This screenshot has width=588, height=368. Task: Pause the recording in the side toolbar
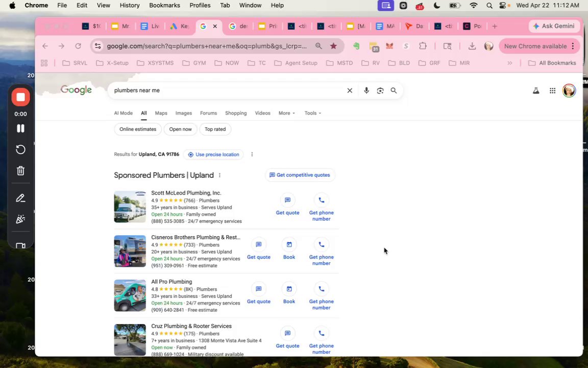point(20,128)
